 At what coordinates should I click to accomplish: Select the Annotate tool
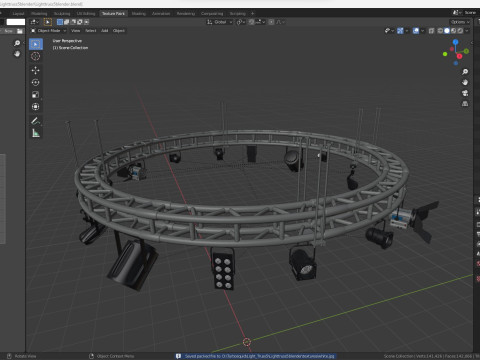[36, 121]
